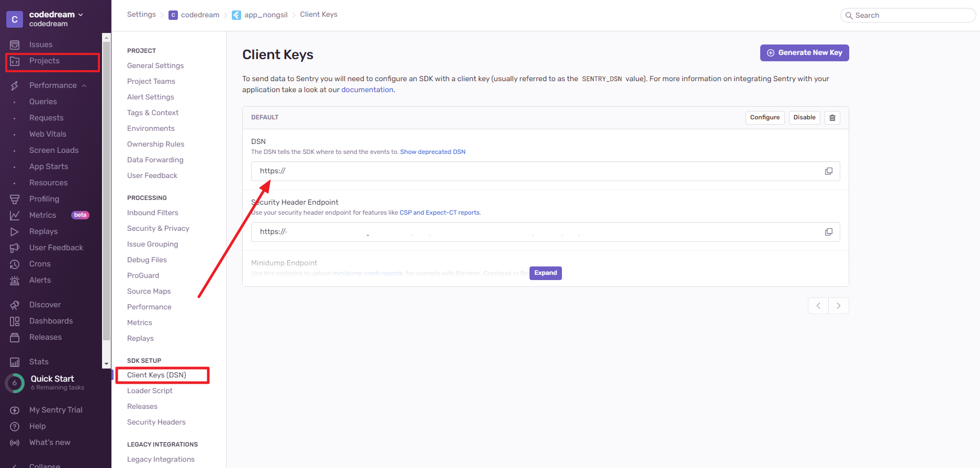Click the Profiling icon in sidebar

[15, 199]
